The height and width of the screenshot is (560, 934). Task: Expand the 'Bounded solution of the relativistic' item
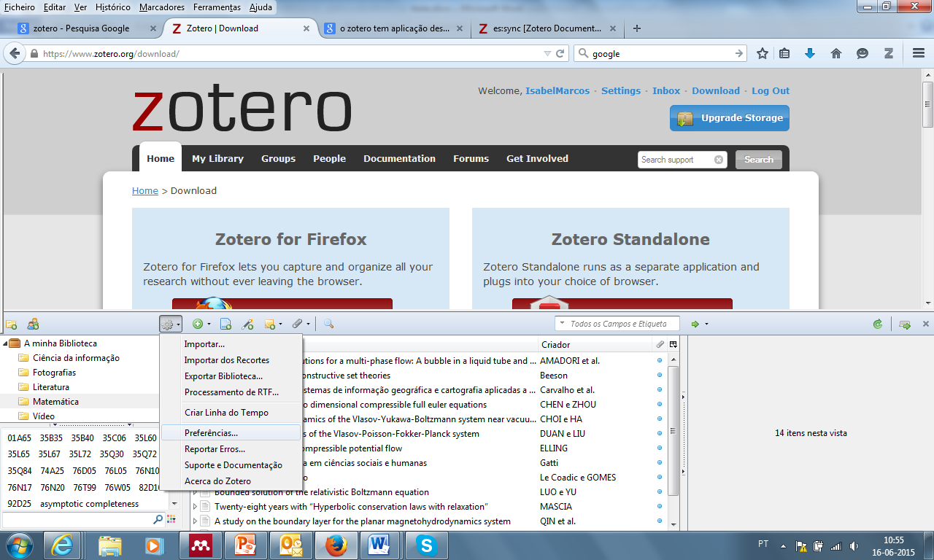point(195,492)
